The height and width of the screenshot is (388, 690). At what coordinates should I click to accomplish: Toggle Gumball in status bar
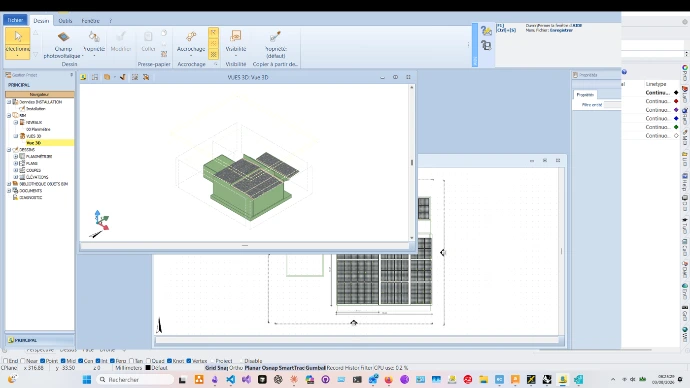(x=316, y=368)
